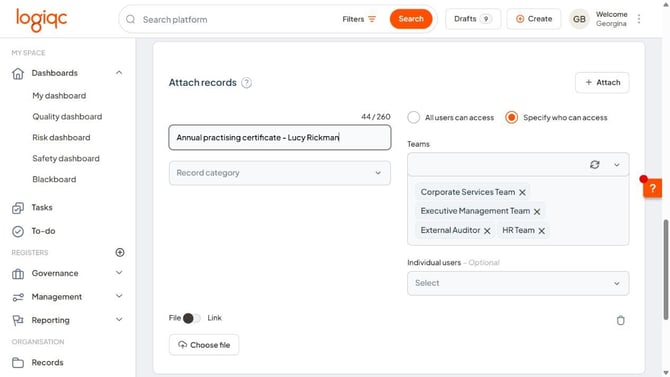Click the search magnifier icon
This screenshot has width=670, height=377.
(x=131, y=20)
